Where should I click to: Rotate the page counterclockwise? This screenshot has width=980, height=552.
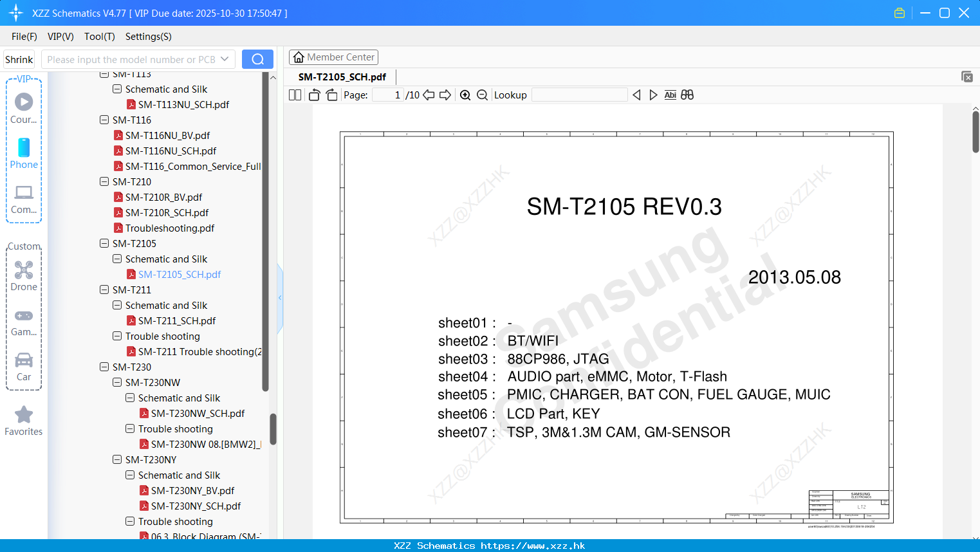[314, 95]
